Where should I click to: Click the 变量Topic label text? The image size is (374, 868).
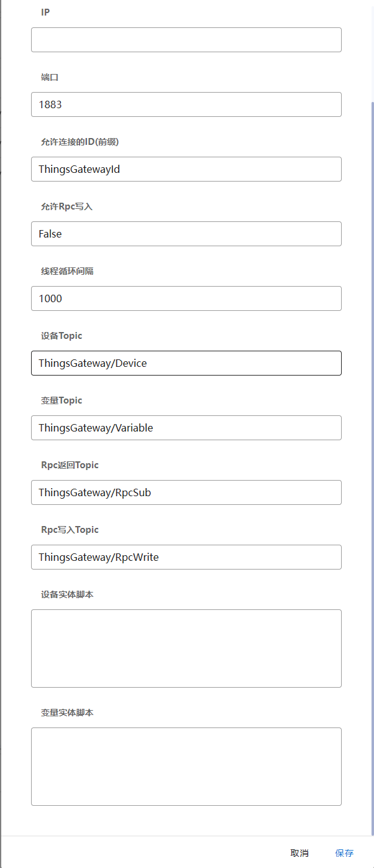coord(62,400)
